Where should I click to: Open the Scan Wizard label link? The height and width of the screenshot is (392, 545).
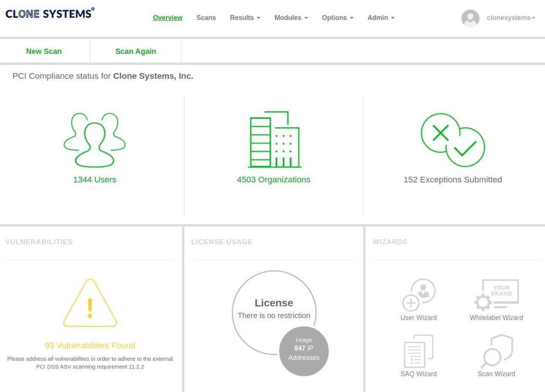pyautogui.click(x=496, y=374)
